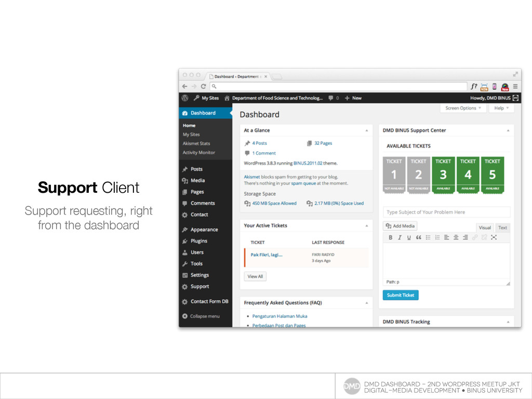
Task: Open Akismet Stats in sidebar
Action: tap(196, 143)
